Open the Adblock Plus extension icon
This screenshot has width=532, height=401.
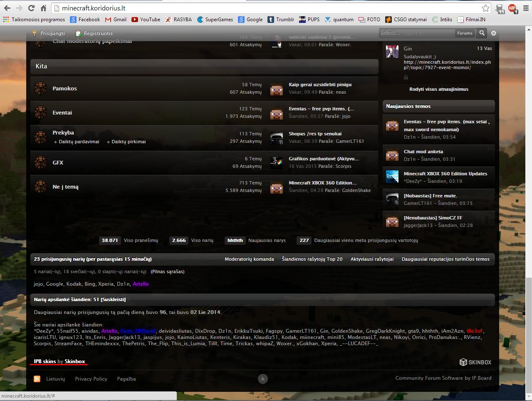[x=512, y=8]
